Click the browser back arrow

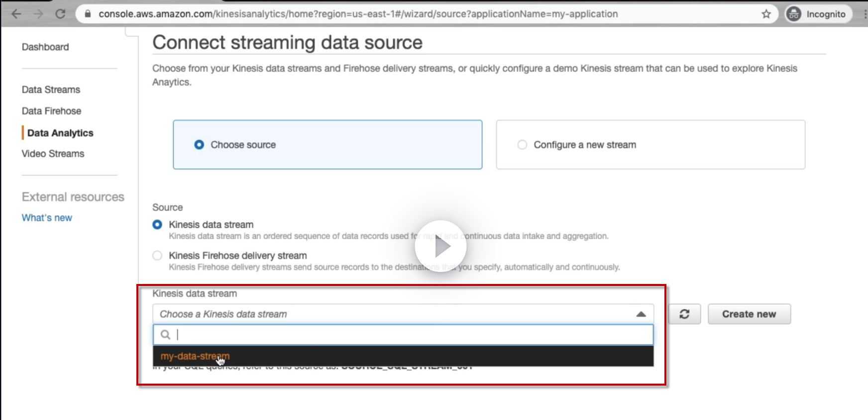coord(16,14)
